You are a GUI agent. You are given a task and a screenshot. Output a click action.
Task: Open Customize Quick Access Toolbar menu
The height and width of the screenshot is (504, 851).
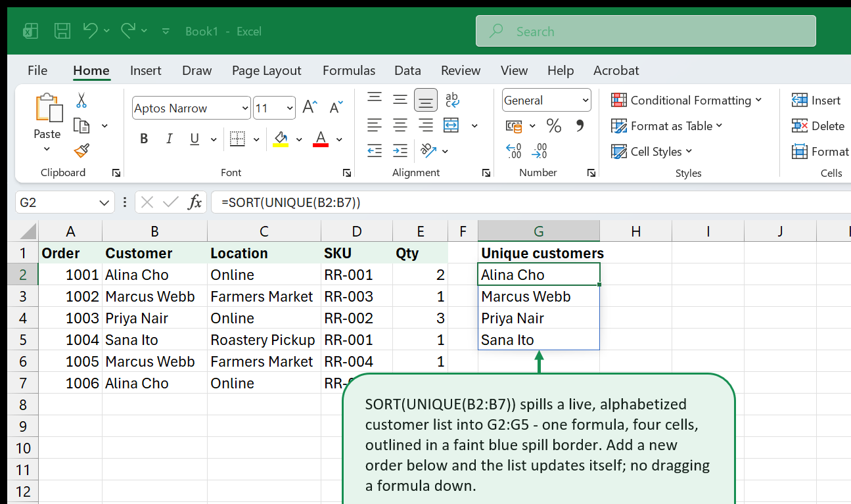(166, 31)
